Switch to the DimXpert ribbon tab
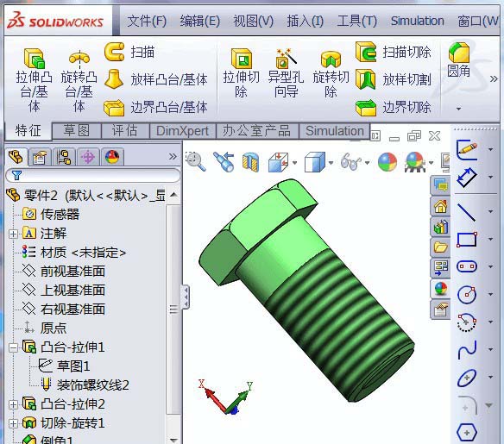504x444 pixels. click(x=183, y=131)
